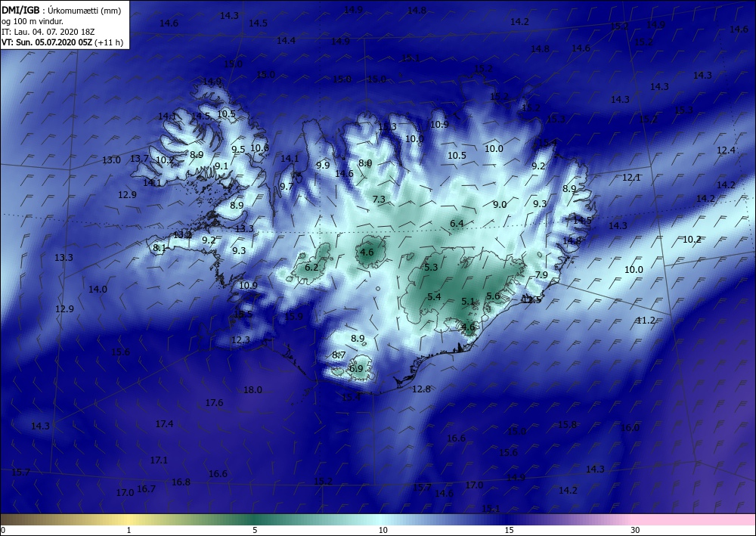The image size is (756, 536).
Task: Select the 17.6 value on the map
Action: click(214, 402)
